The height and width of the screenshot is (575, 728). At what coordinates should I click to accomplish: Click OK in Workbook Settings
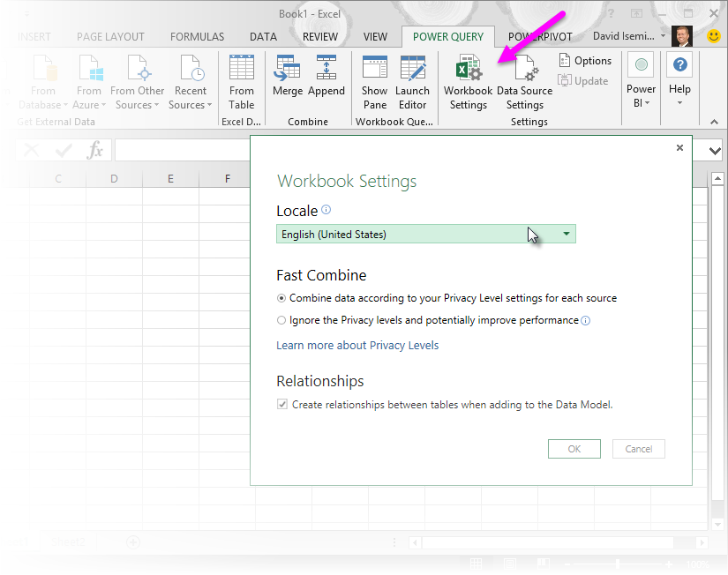click(x=574, y=449)
